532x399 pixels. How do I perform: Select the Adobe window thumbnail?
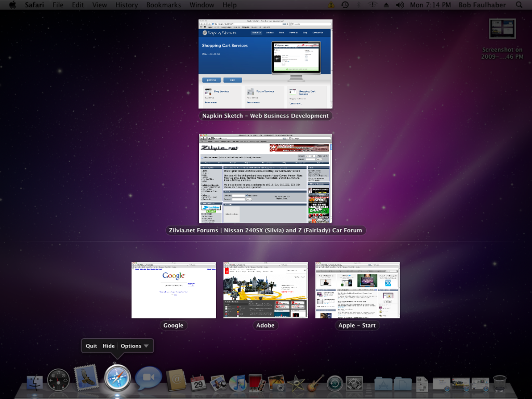[x=265, y=290]
